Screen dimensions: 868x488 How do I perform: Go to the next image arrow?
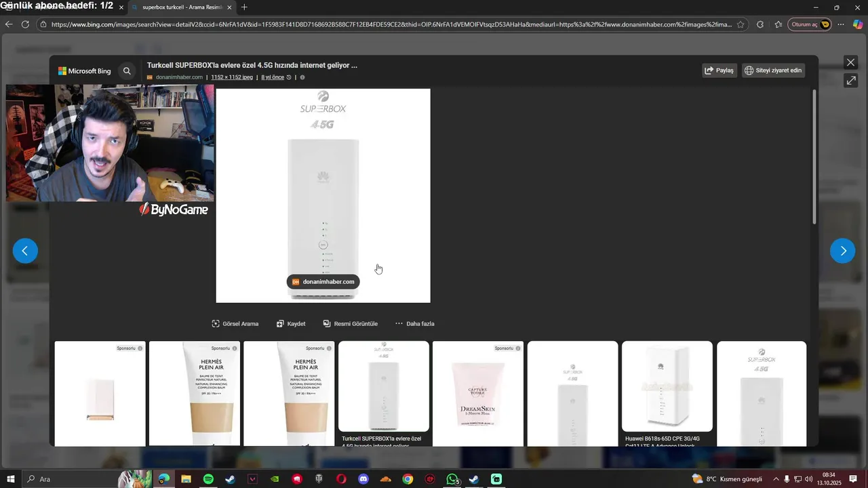(x=843, y=251)
